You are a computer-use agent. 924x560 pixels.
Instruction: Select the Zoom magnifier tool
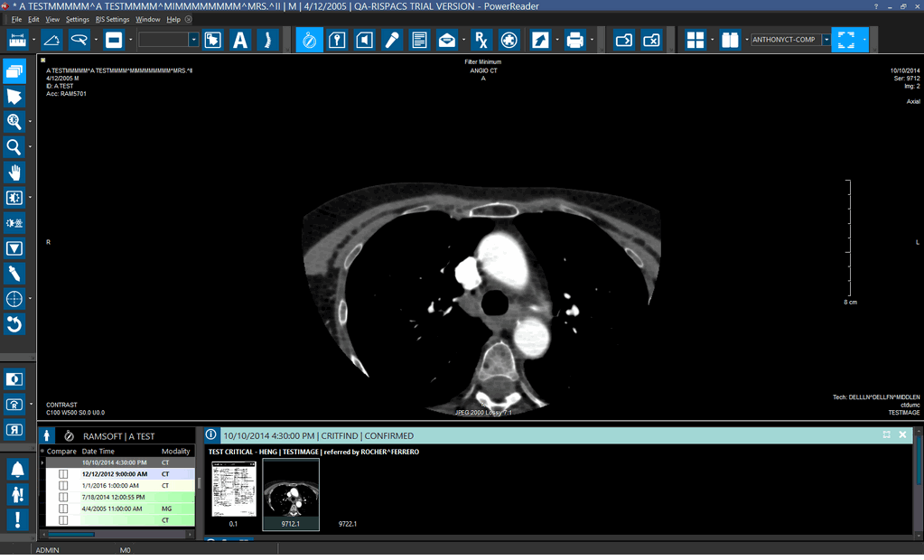point(14,147)
